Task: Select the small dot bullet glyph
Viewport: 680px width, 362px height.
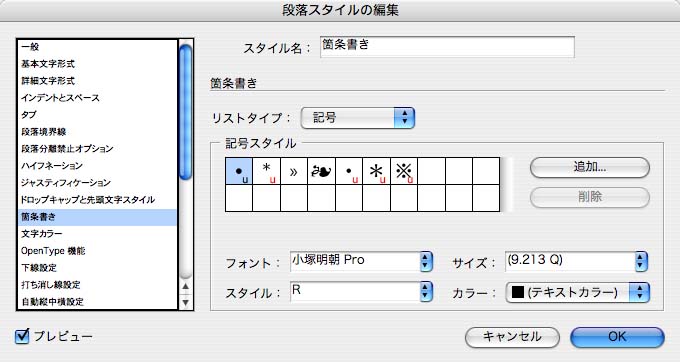Action: [349, 171]
